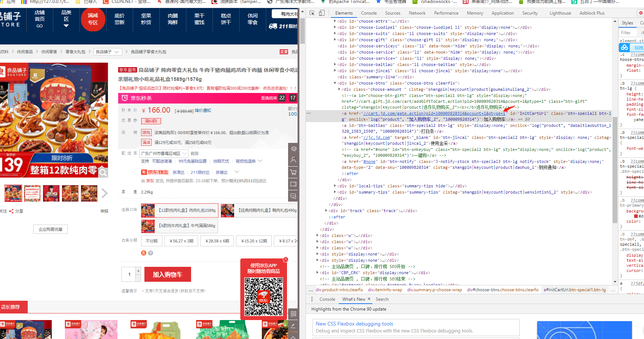Select the third product thumbnail with girl
The image size is (644, 339).
(x=51, y=193)
